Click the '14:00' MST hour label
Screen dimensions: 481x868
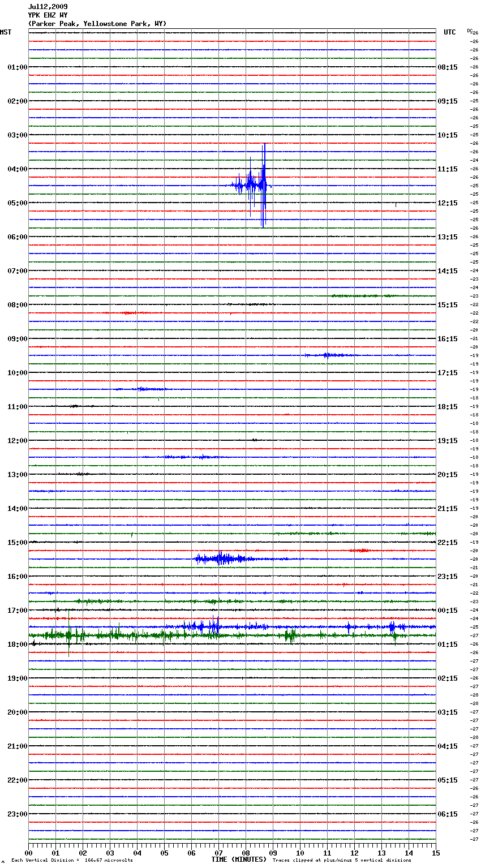pyautogui.click(x=18, y=509)
